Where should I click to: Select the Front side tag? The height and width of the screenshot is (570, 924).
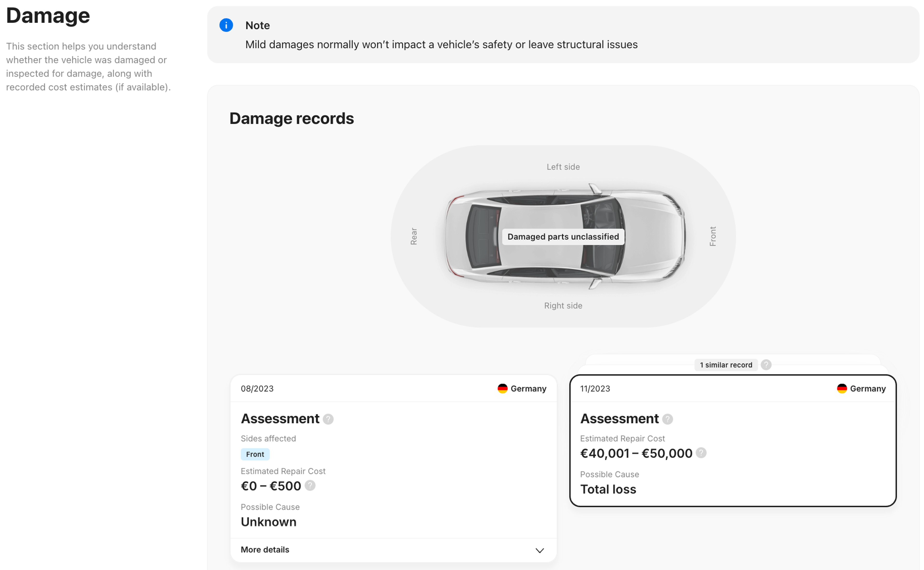coord(255,454)
